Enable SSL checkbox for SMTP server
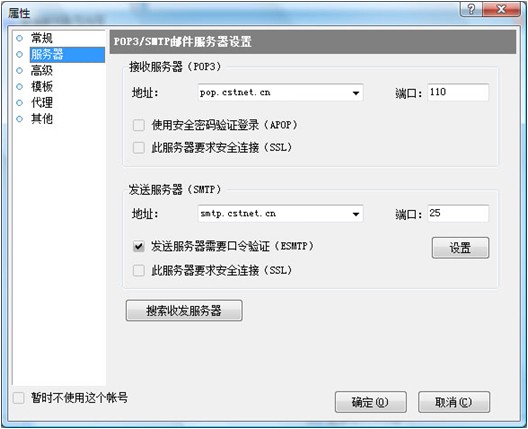 click(139, 270)
